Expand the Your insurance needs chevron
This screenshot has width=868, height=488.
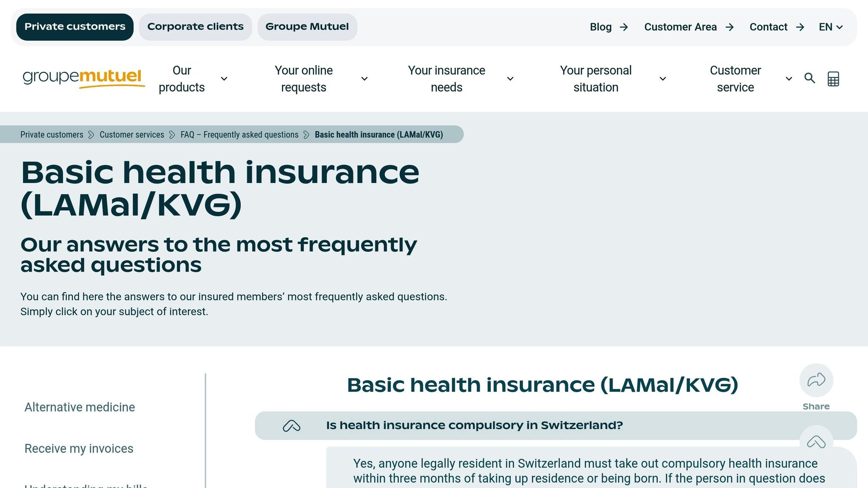pyautogui.click(x=510, y=79)
